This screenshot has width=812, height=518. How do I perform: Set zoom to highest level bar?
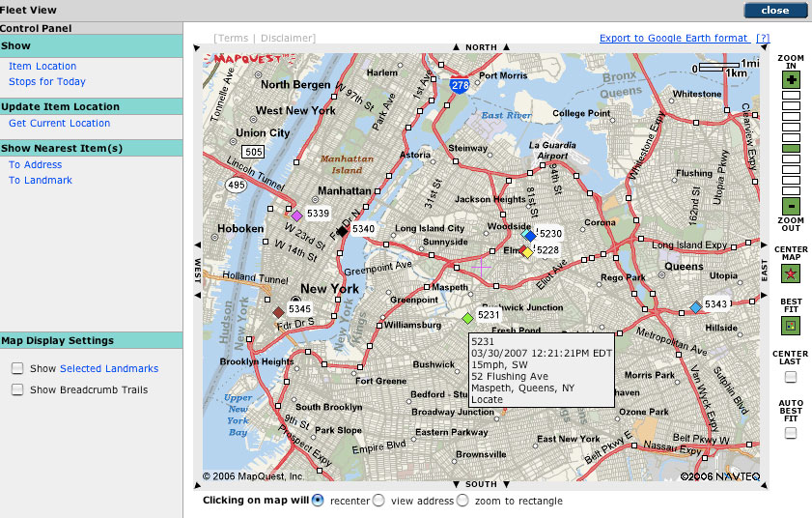(791, 96)
